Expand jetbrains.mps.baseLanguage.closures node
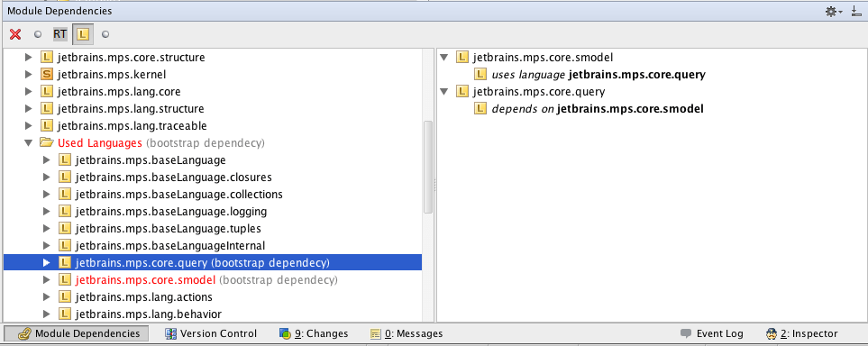The image size is (868, 346). coord(47,178)
